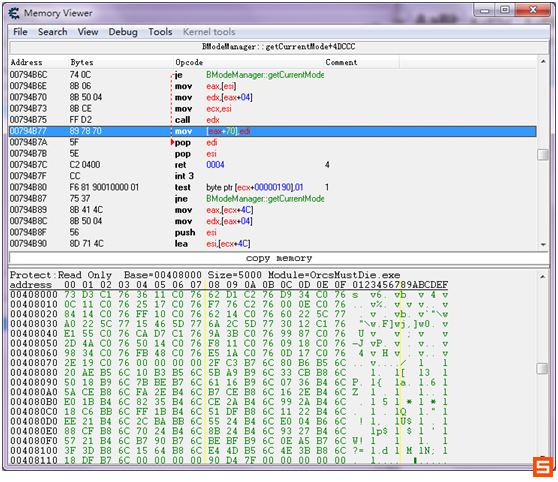
Task: Click hex row address 004080C0
Action: pyautogui.click(x=34, y=412)
